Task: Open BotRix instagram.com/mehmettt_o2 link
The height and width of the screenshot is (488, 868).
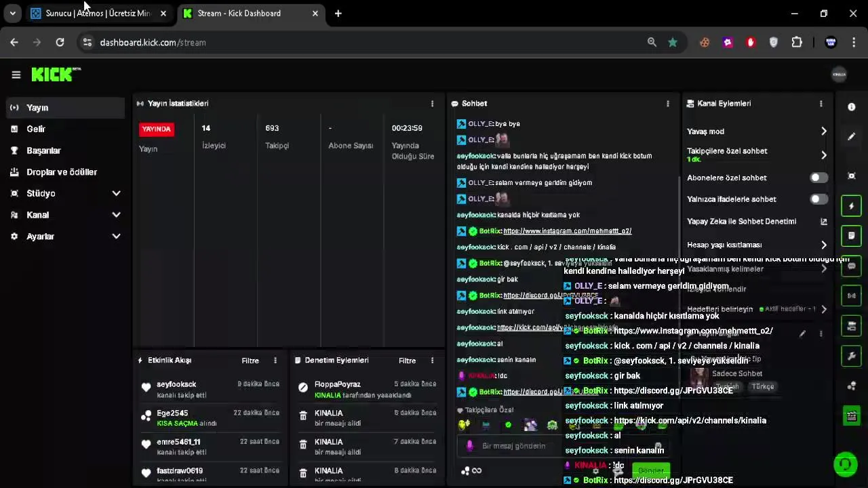Action: (x=568, y=231)
